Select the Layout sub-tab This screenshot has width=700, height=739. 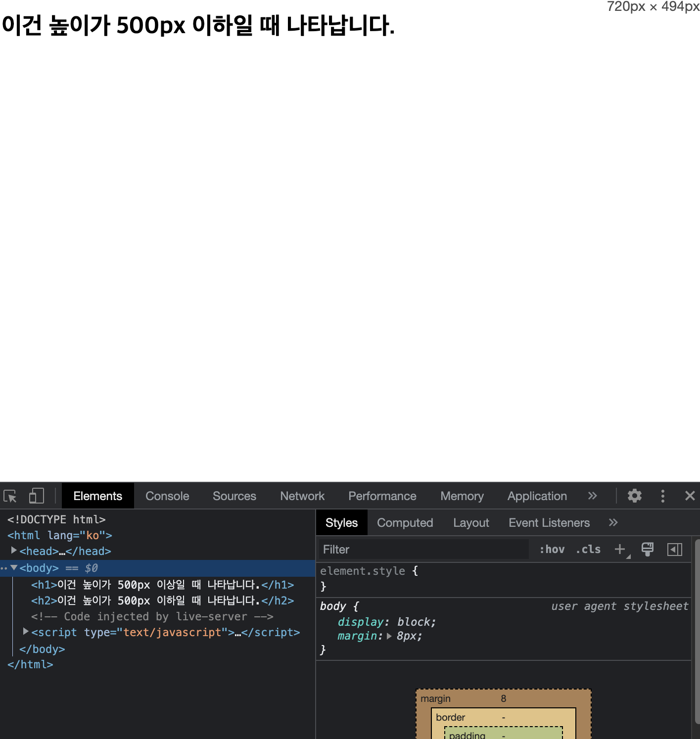(471, 523)
